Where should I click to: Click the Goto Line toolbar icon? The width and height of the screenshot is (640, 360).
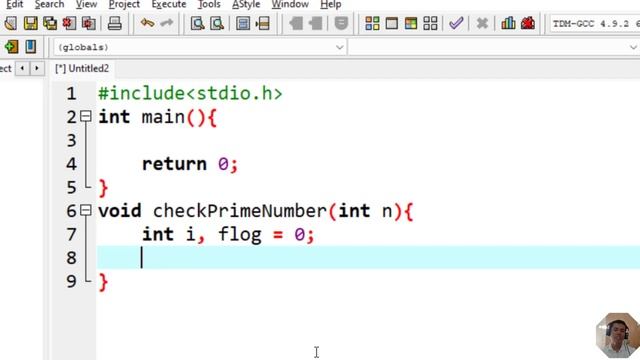262,23
